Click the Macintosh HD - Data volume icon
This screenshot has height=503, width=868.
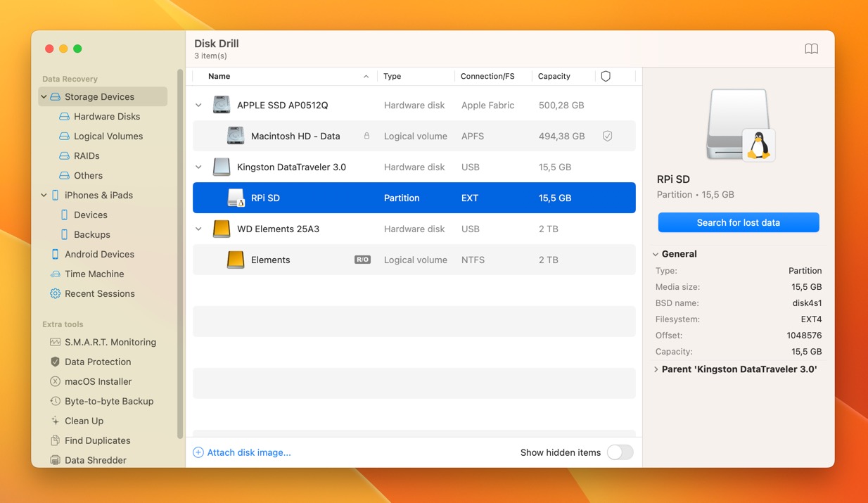click(236, 136)
